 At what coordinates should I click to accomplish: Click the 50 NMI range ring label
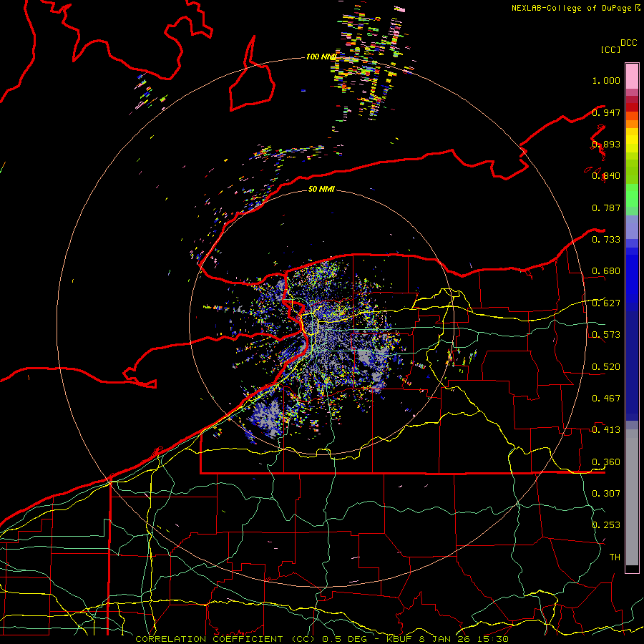(x=321, y=189)
